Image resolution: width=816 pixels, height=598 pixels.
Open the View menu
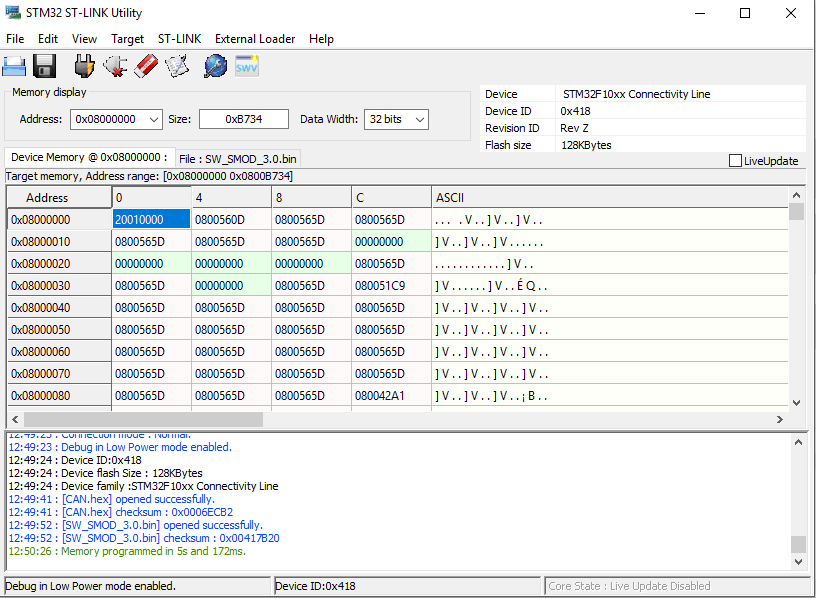pos(84,39)
